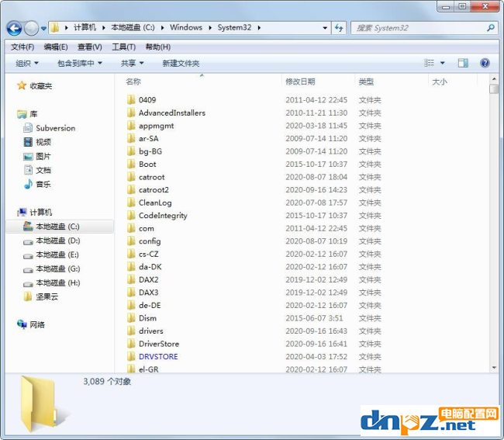Open the 共享 dropdown
This screenshot has width=504, height=440.
point(132,64)
